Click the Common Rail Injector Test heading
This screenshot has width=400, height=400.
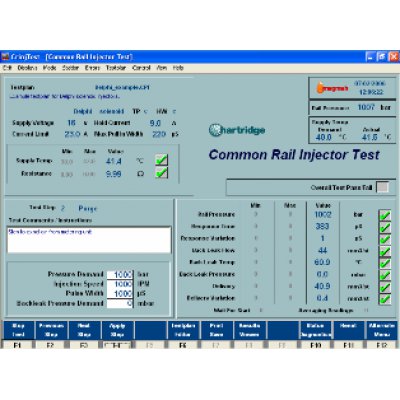point(294,155)
